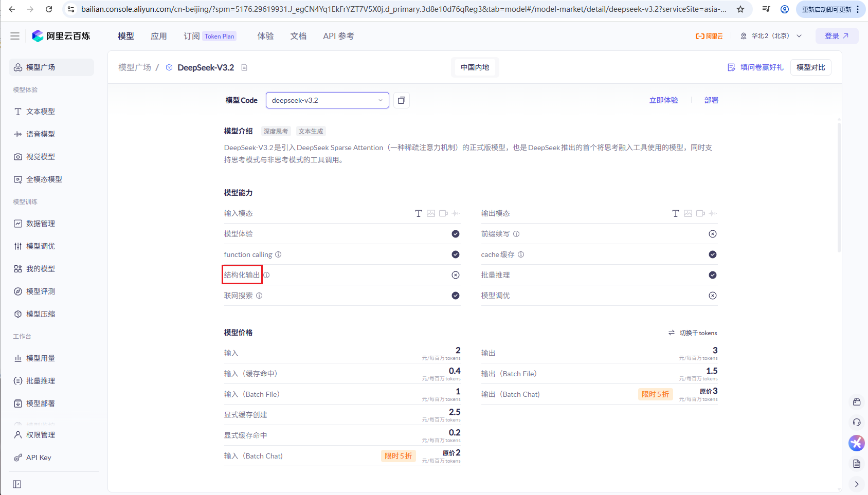Click info icon next to cache 缓存
This screenshot has height=495, width=868.
pos(521,254)
